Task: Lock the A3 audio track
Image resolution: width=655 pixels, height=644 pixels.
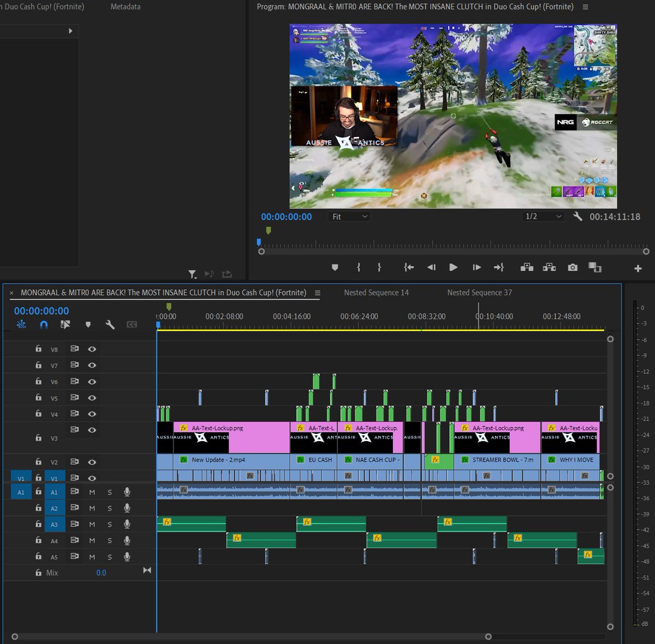Action: pos(38,524)
